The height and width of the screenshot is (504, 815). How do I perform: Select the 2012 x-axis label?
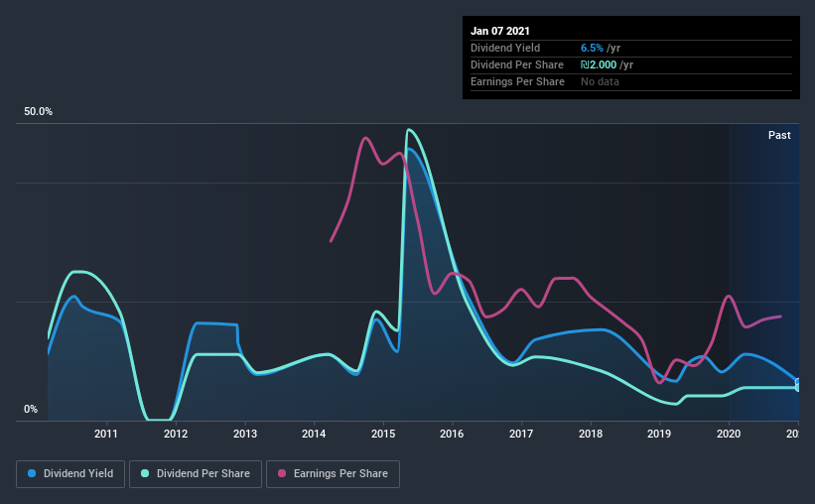(x=176, y=434)
